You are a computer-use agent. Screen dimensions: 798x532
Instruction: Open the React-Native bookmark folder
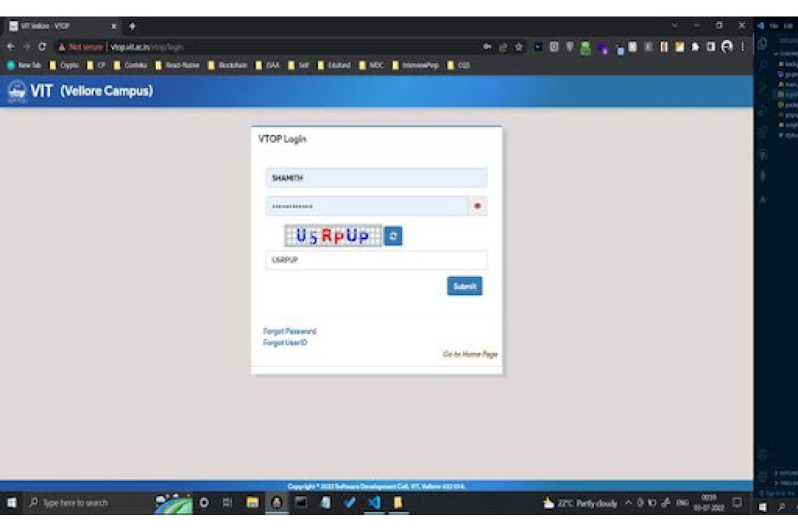[x=177, y=65]
